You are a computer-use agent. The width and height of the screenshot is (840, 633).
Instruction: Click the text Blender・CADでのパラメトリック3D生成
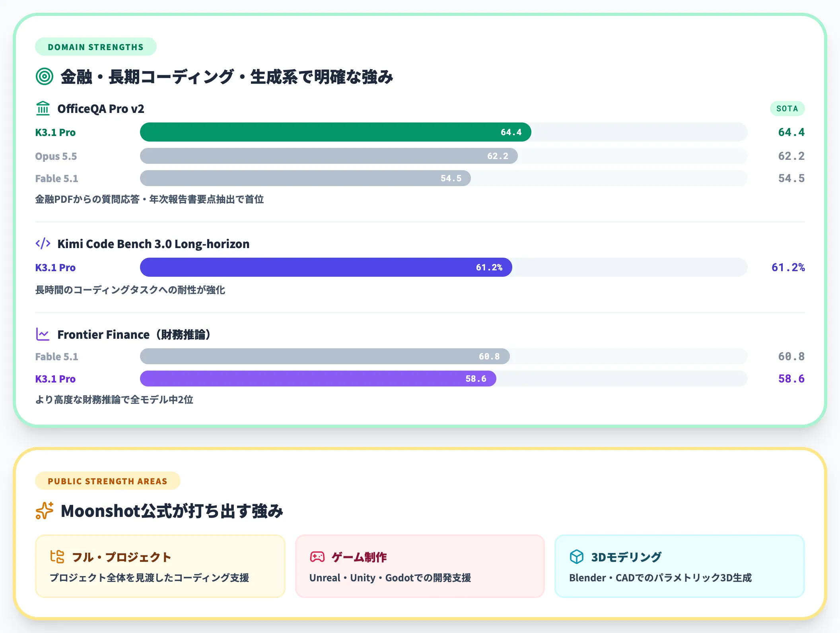(661, 578)
